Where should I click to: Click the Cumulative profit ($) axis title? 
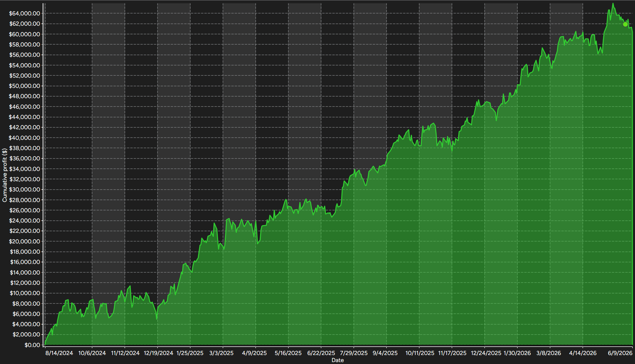click(4, 175)
